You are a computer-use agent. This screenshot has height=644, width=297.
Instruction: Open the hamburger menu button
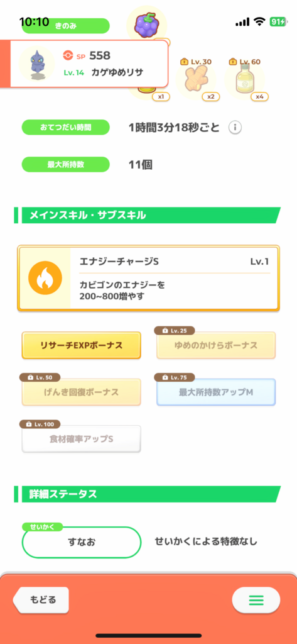pyautogui.click(x=256, y=600)
